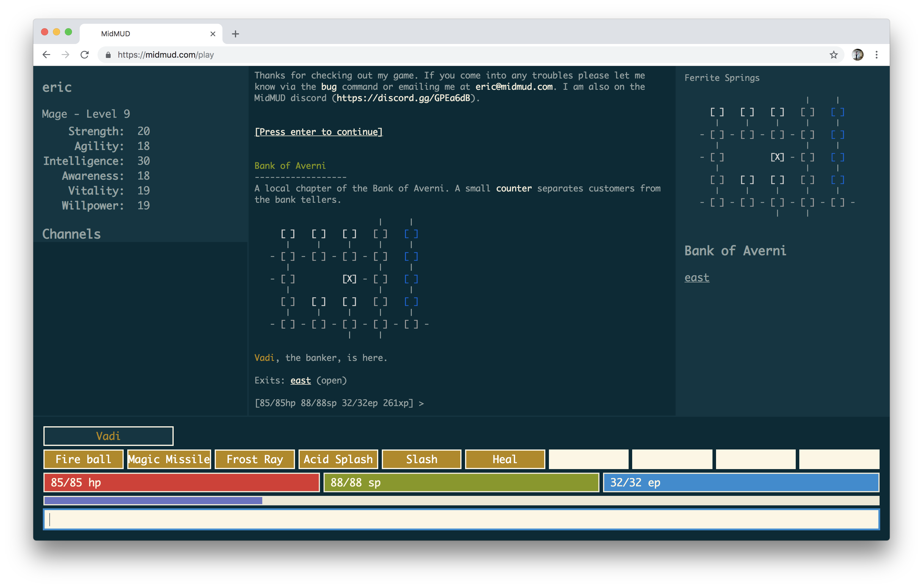The height and width of the screenshot is (588, 923).
Task: Bookmark this page with the star icon
Action: click(x=834, y=55)
